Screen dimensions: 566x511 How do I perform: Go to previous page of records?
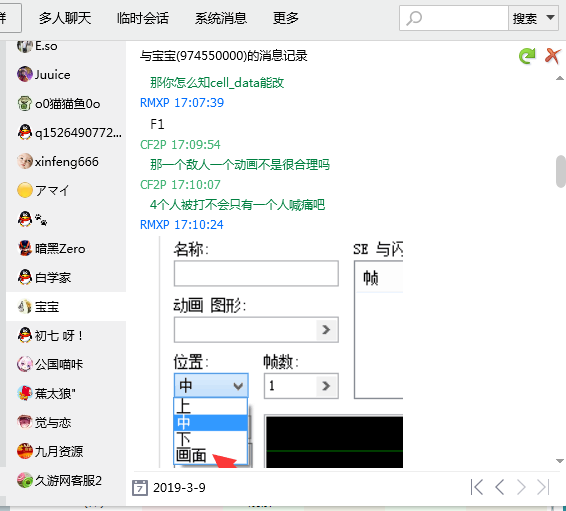pyautogui.click(x=500, y=488)
